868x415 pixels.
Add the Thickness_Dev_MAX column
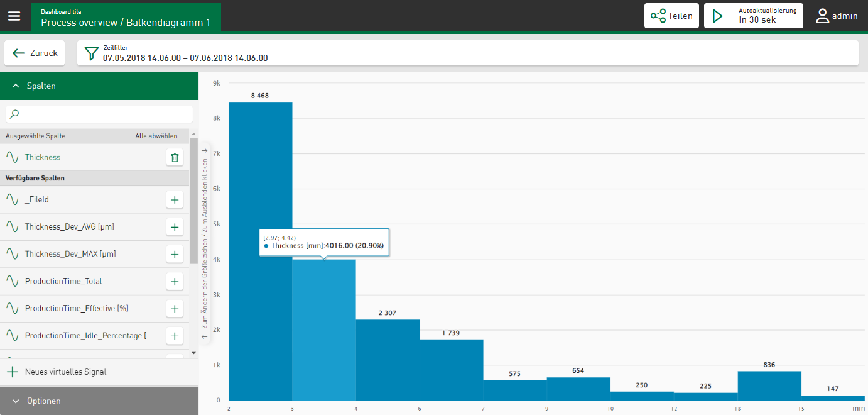click(x=175, y=254)
